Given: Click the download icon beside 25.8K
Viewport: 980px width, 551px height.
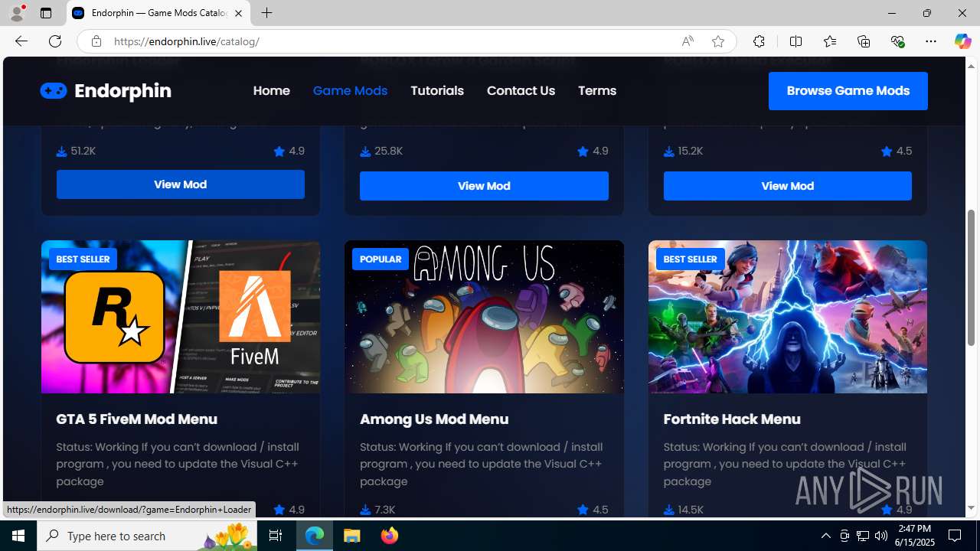Looking at the screenshot, I should [365, 152].
